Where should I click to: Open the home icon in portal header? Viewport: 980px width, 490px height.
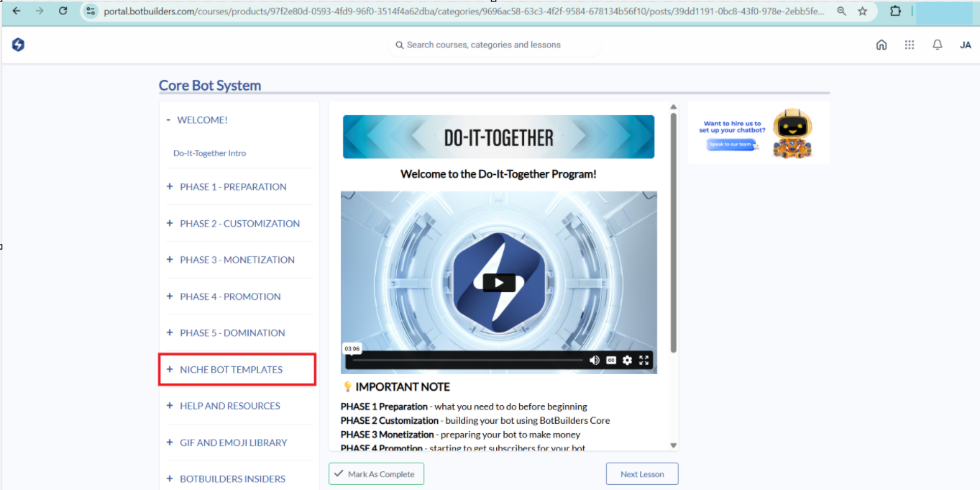coord(881,45)
